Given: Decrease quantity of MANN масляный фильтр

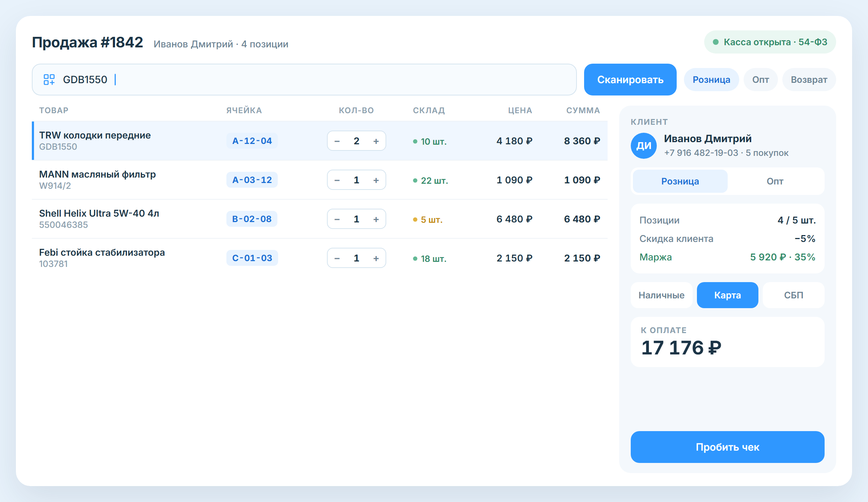Looking at the screenshot, I should pyautogui.click(x=337, y=180).
